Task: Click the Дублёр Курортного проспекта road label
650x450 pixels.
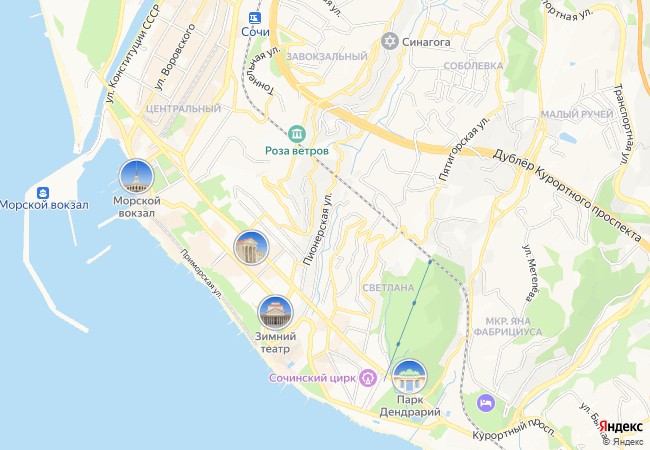Action: pos(567,196)
